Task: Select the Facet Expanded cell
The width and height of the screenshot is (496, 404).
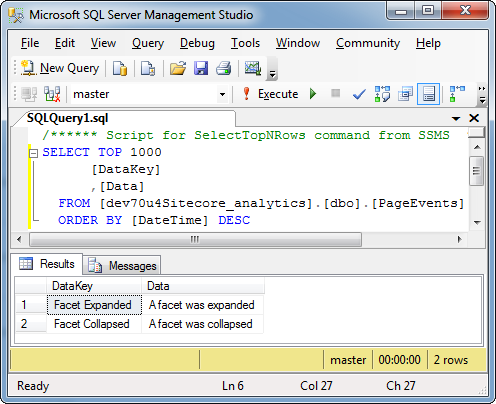Action: point(94,305)
